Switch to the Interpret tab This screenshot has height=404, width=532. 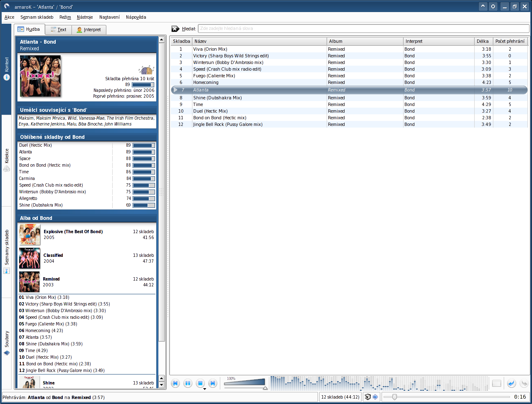pos(89,30)
